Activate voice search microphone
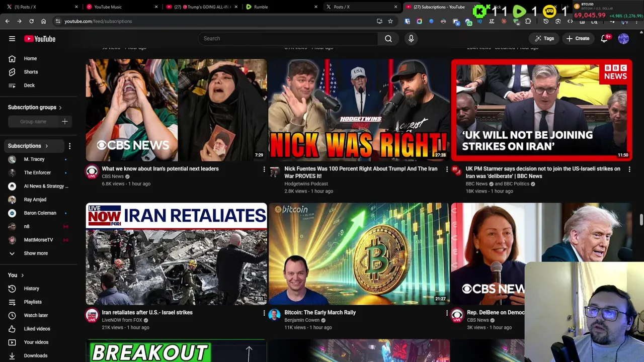Viewport: 644px width, 362px height. click(x=411, y=39)
